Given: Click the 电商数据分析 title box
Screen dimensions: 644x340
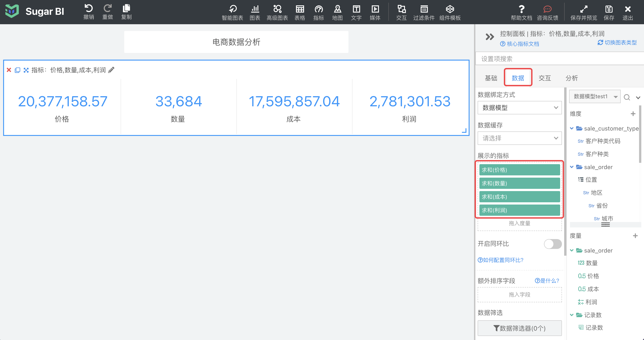Looking at the screenshot, I should 236,42.
